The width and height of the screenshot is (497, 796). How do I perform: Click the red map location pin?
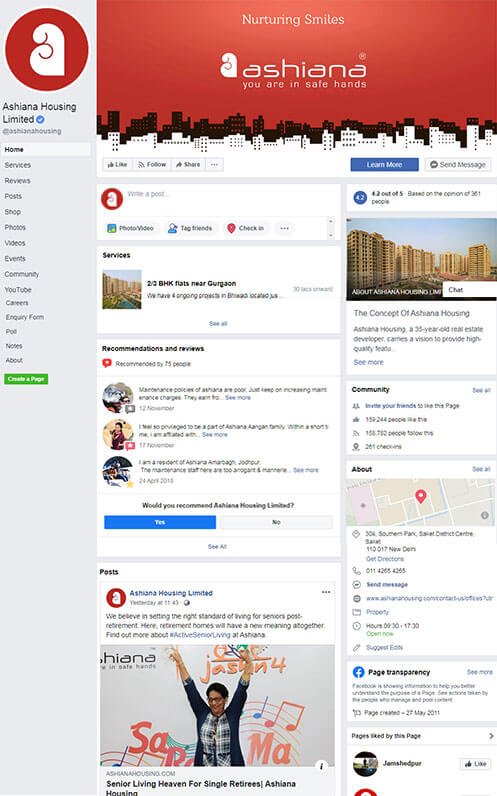(420, 496)
